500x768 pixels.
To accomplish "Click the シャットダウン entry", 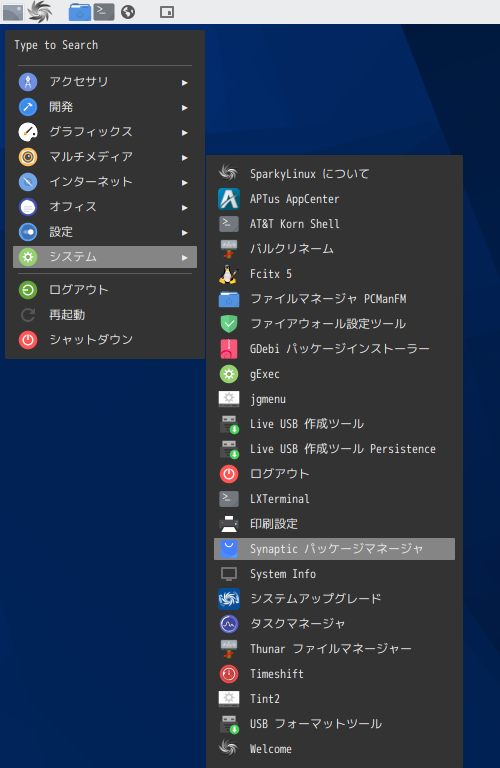I will [105, 340].
